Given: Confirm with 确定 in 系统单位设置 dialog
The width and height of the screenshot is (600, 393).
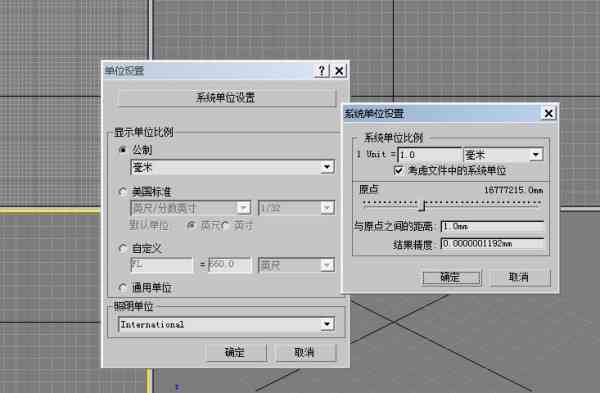Looking at the screenshot, I should pyautogui.click(x=452, y=277).
